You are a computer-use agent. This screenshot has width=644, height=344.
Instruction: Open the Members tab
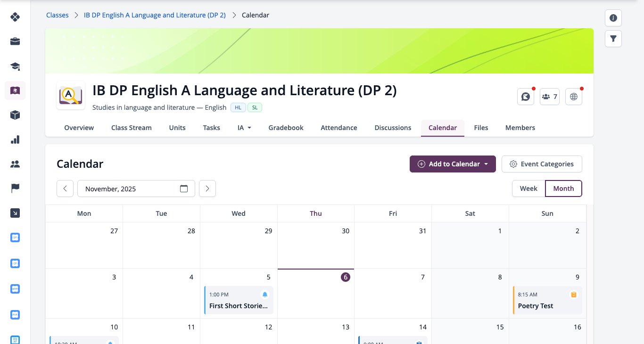click(x=520, y=128)
